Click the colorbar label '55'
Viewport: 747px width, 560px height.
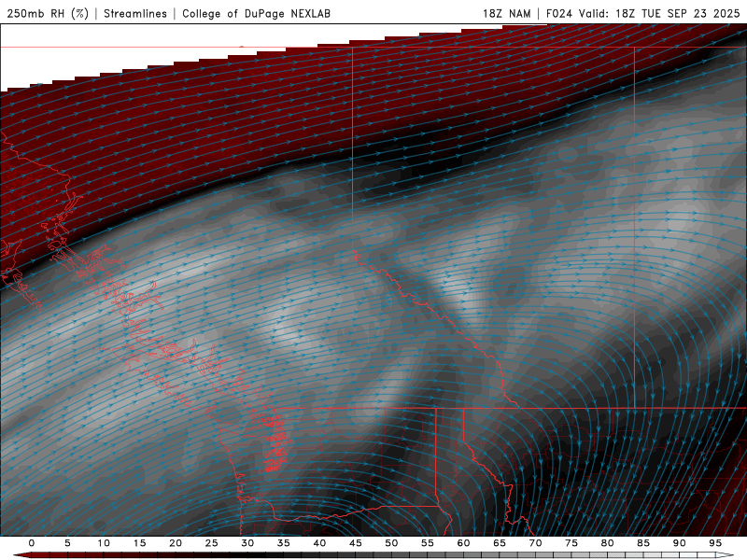tap(428, 543)
